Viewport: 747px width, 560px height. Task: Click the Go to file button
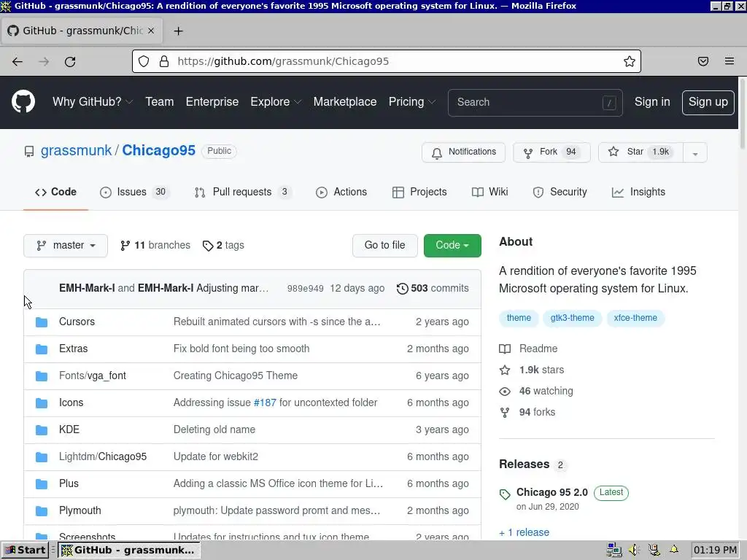pos(385,245)
